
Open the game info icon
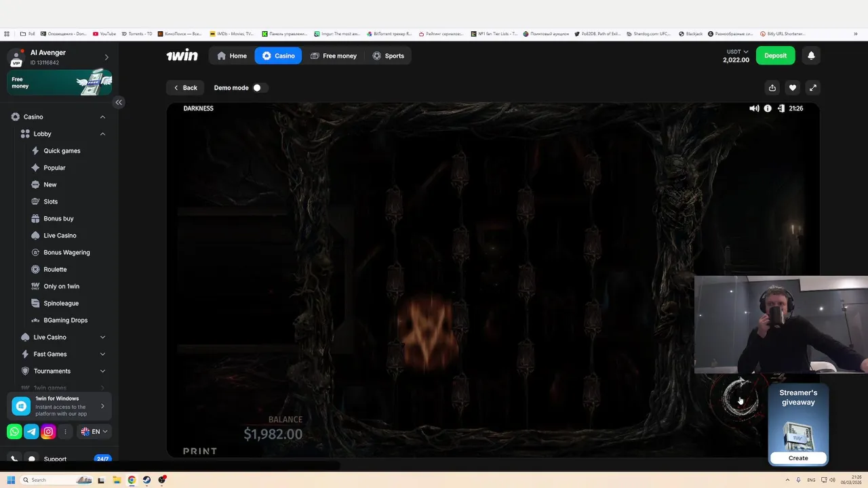coord(768,108)
